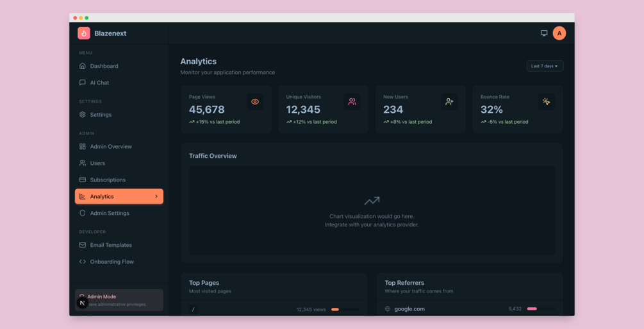Click the round N badge at bottom left

[x=82, y=303]
